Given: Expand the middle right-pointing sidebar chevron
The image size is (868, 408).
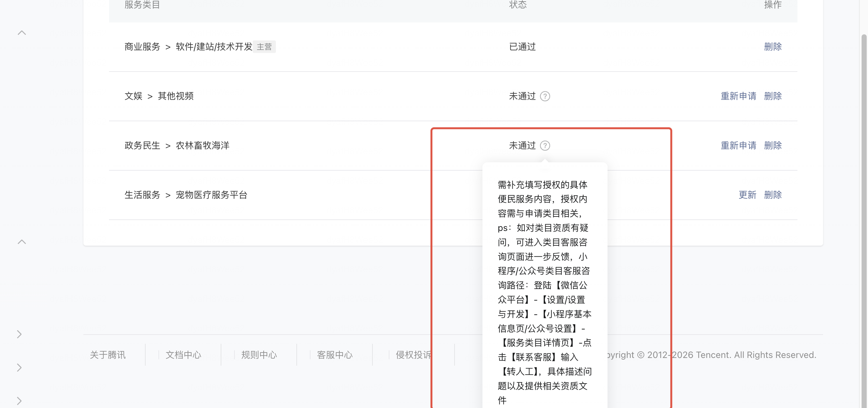Looking at the screenshot, I should 19,367.
